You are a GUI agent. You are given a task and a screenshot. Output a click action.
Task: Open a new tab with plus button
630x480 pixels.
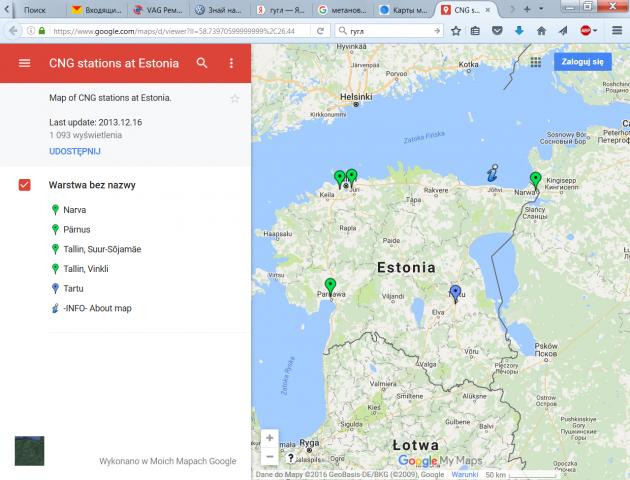point(527,9)
